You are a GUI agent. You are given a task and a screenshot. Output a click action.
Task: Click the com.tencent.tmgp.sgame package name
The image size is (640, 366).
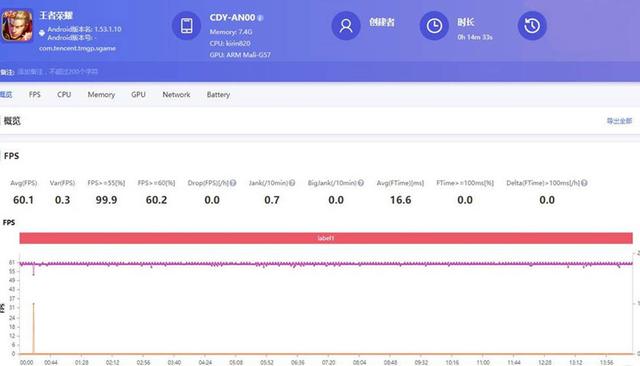(78, 48)
